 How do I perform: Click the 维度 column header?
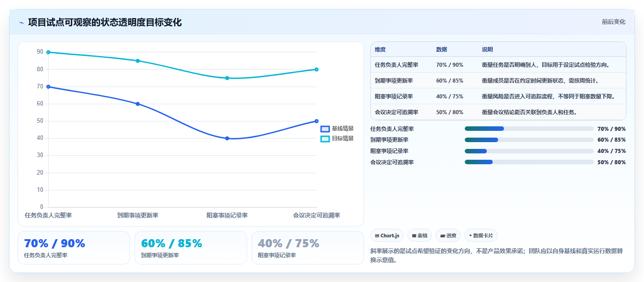[380, 50]
